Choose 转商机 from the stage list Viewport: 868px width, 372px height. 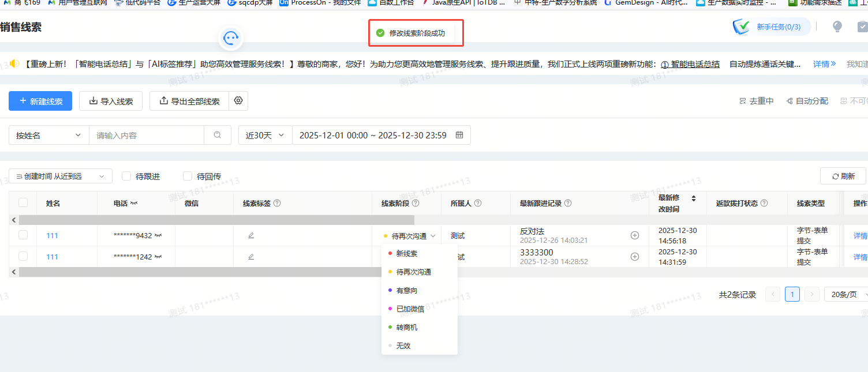(x=407, y=328)
